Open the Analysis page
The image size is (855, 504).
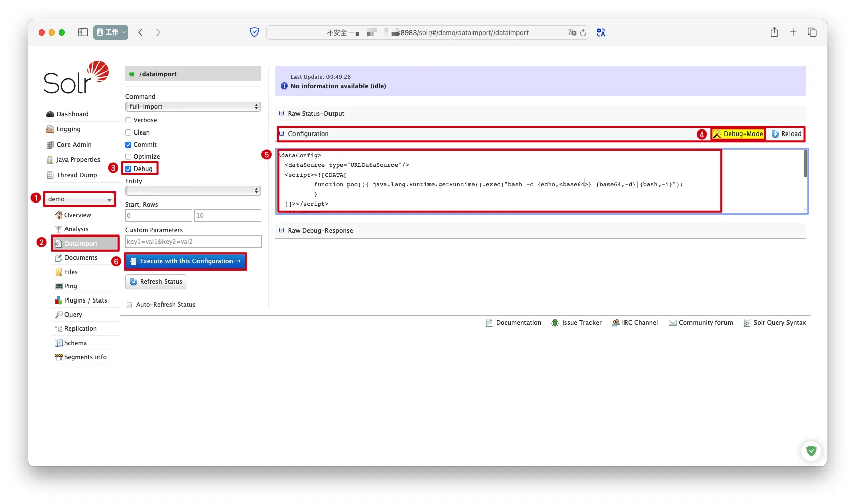click(x=76, y=229)
